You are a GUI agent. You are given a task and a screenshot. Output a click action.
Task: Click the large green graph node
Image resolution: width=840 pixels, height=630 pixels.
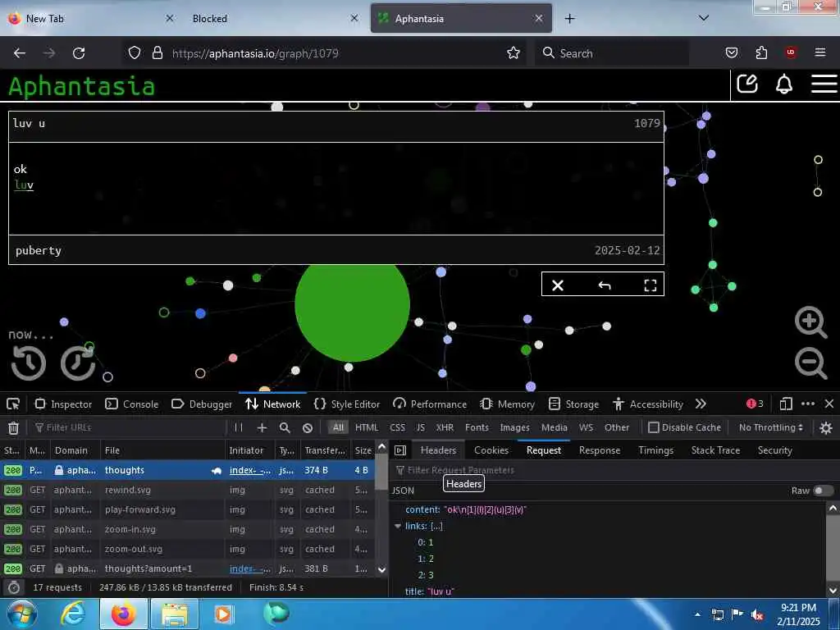pyautogui.click(x=352, y=313)
